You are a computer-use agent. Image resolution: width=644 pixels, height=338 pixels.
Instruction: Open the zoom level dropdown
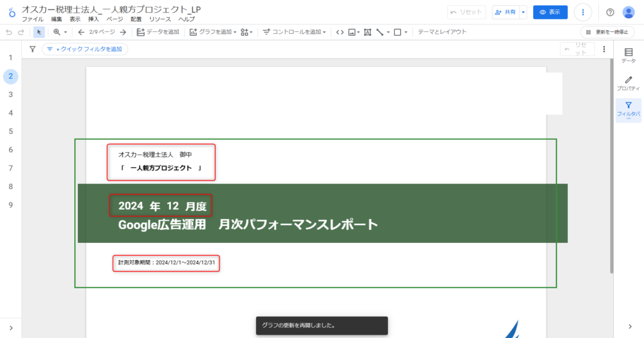(x=60, y=32)
